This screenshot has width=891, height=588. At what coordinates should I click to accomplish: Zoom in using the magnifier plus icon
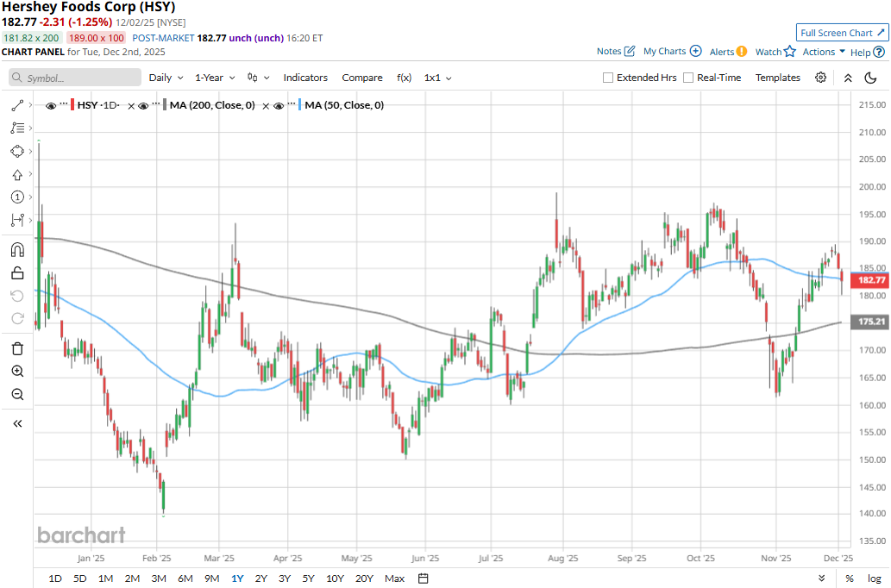pos(17,372)
